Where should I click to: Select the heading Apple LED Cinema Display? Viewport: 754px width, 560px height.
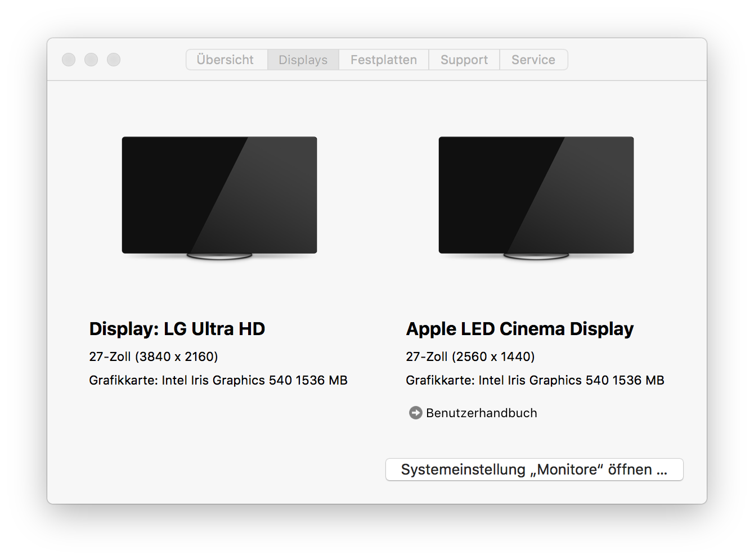tap(520, 329)
